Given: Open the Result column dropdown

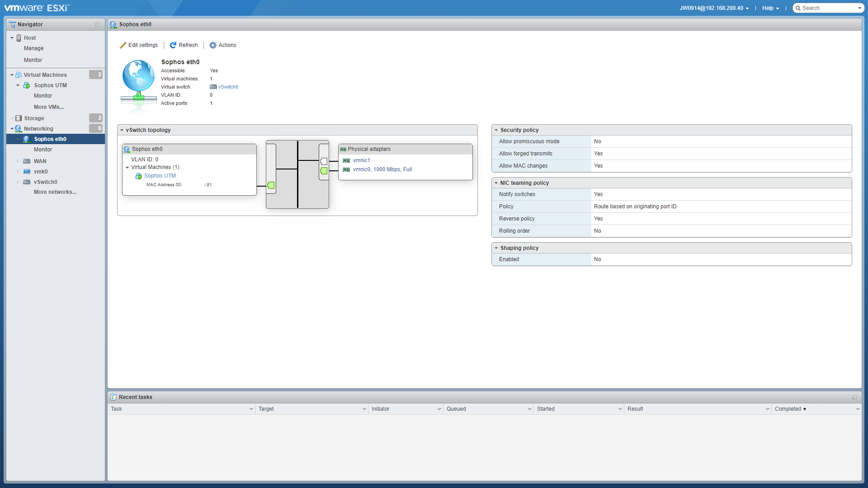Looking at the screenshot, I should tap(768, 409).
